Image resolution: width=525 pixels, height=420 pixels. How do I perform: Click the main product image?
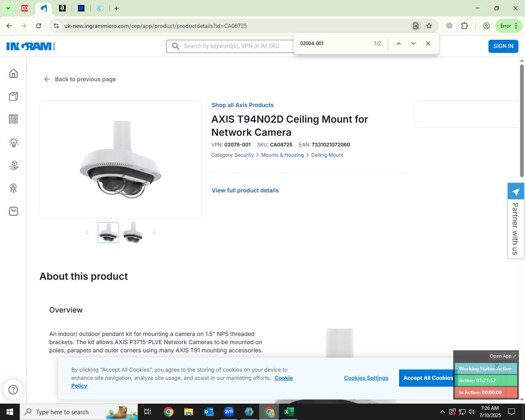tap(121, 160)
